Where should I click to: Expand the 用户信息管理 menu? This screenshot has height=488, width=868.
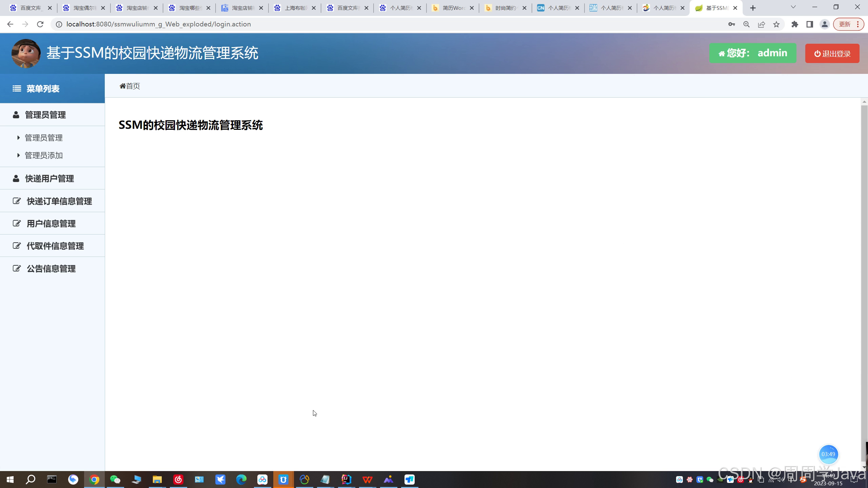pyautogui.click(x=51, y=224)
